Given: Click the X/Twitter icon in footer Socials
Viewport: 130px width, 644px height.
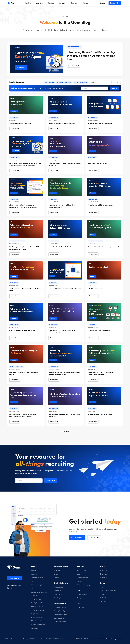Looking at the screenshot, I should pyautogui.click(x=100, y=570).
